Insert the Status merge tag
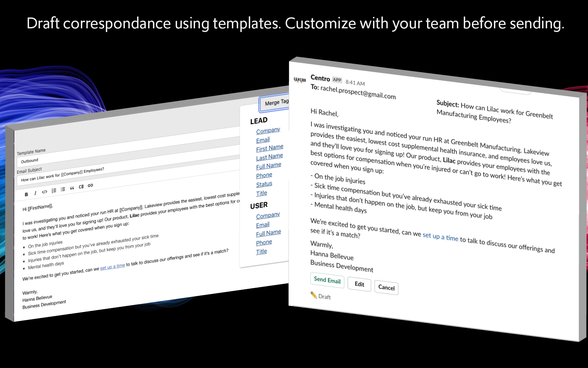 (x=264, y=184)
